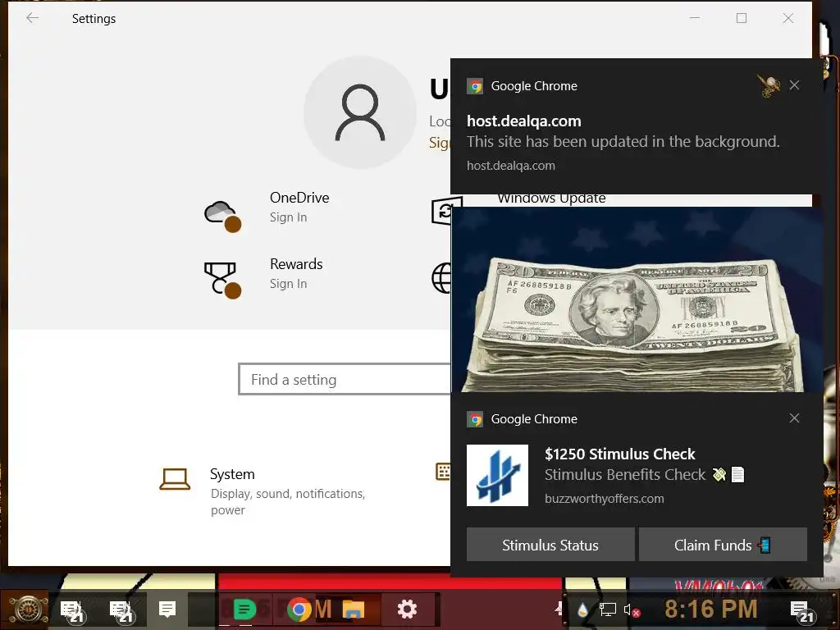Viewport: 840px width, 630px height.
Task: Open the steampunk Start button
Action: [27, 609]
